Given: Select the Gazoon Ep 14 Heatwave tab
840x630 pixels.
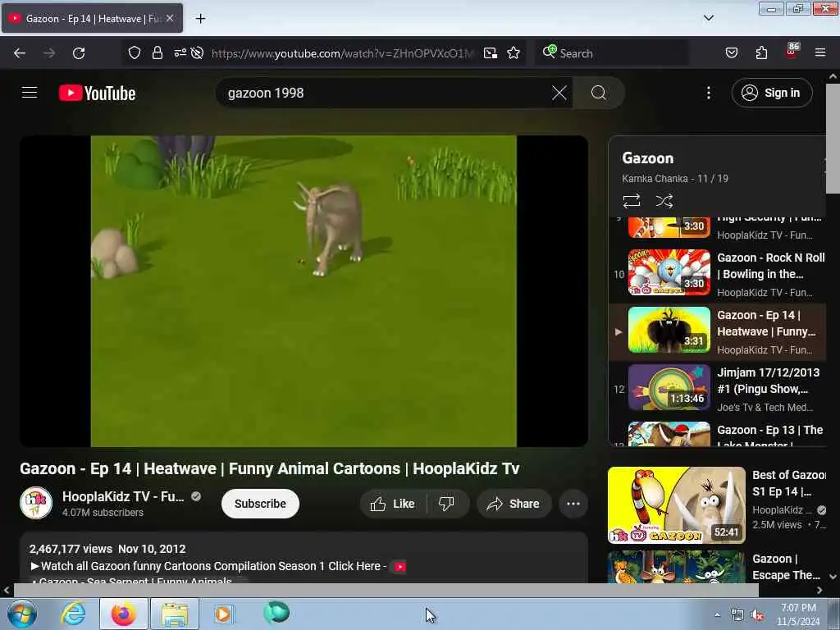Looking at the screenshot, I should coord(92,18).
